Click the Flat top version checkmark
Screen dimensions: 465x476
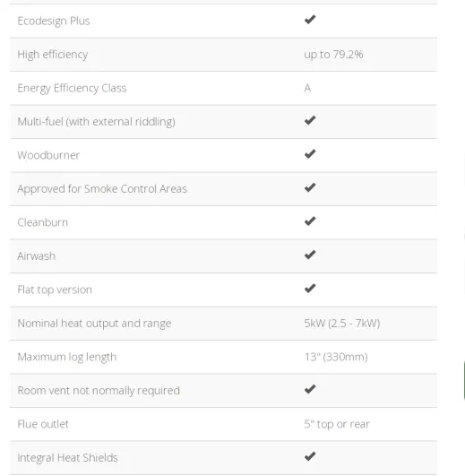(x=310, y=289)
